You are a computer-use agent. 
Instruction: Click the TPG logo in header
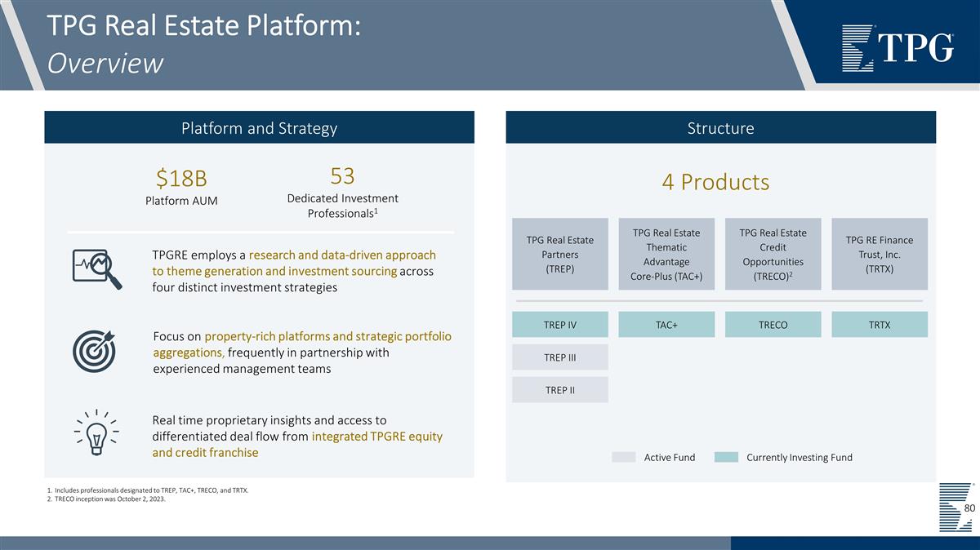coord(898,49)
